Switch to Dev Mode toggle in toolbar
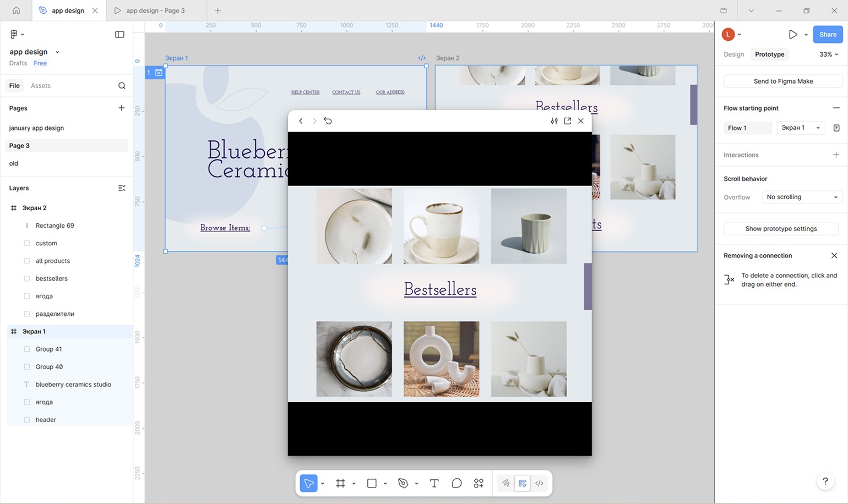Viewport: 848px width, 504px height. (x=540, y=483)
